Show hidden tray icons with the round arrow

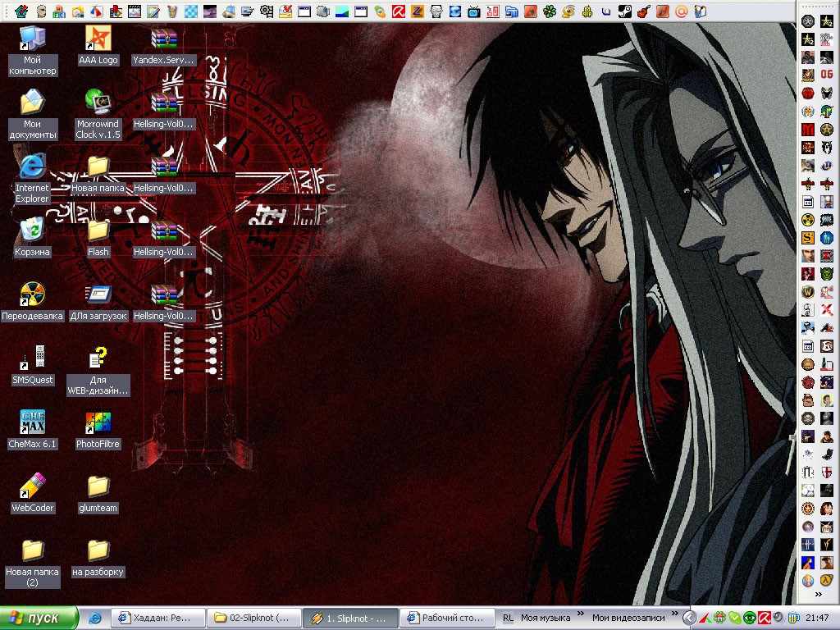(x=689, y=619)
